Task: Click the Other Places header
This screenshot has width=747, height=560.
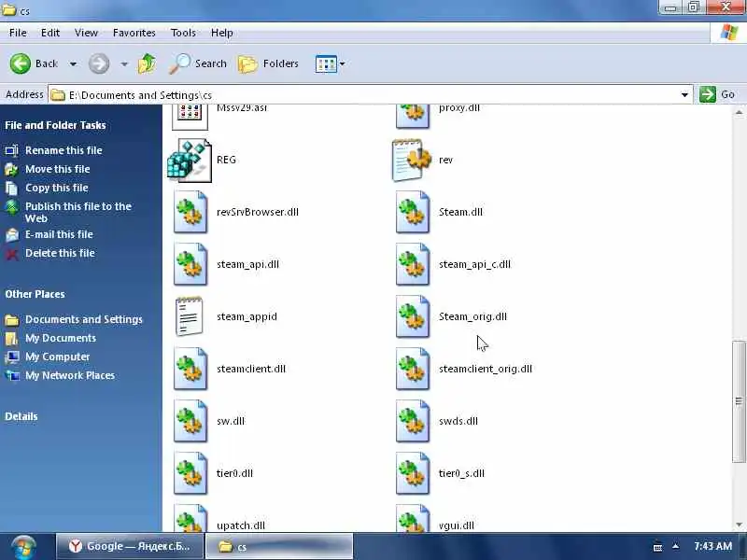Action: 35,294
